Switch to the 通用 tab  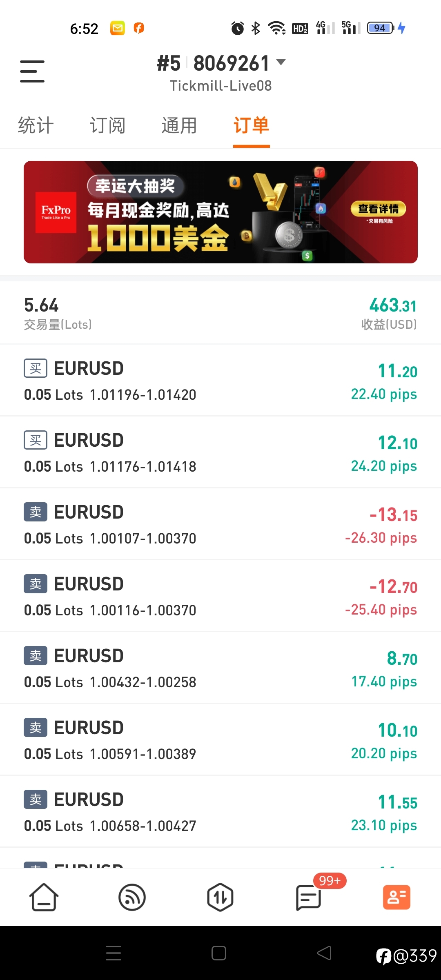pyautogui.click(x=180, y=125)
